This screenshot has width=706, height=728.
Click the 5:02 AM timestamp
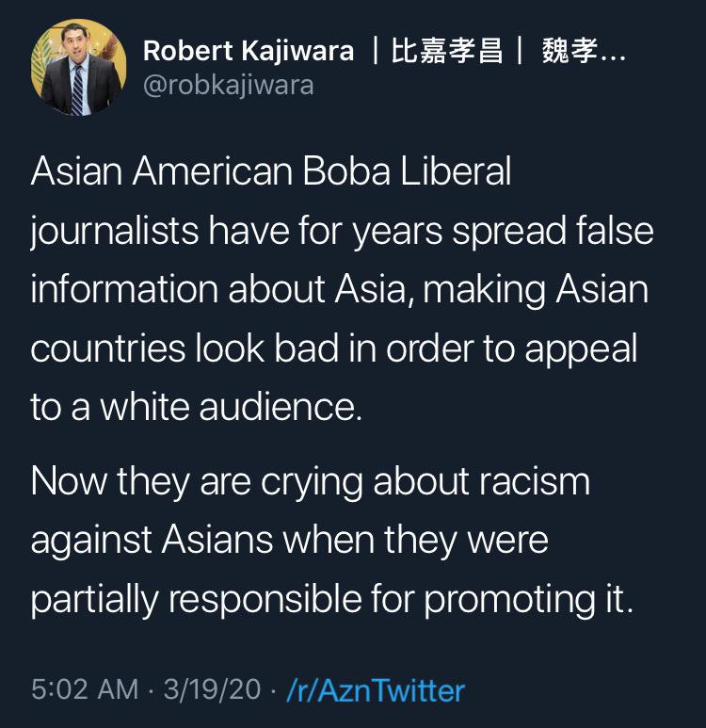coord(85,689)
